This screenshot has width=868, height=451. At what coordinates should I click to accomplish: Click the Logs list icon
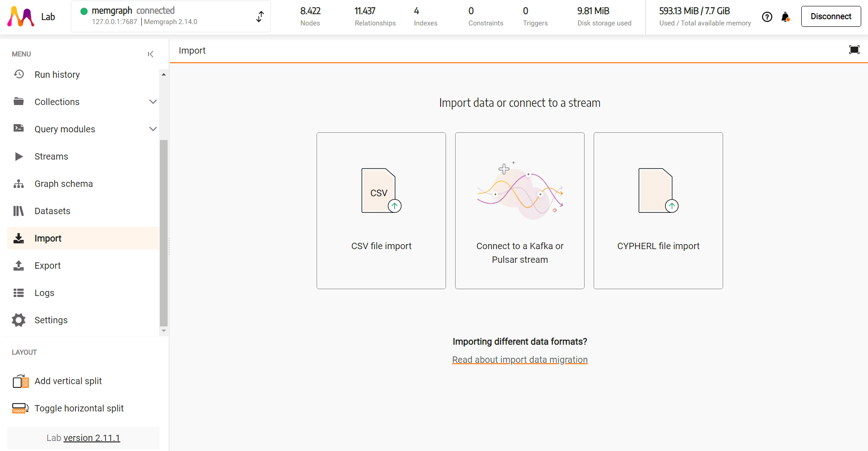pos(19,293)
